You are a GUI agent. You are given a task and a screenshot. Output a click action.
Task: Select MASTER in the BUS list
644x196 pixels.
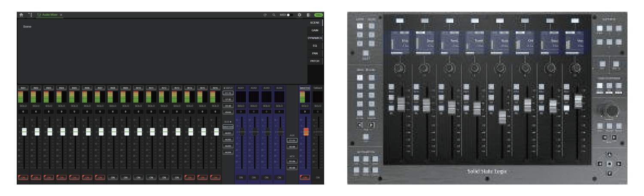(x=228, y=127)
